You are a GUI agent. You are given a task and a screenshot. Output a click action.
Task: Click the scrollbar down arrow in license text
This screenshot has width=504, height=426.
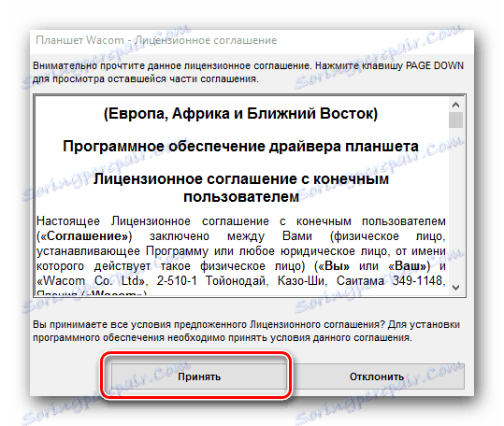pos(455,288)
